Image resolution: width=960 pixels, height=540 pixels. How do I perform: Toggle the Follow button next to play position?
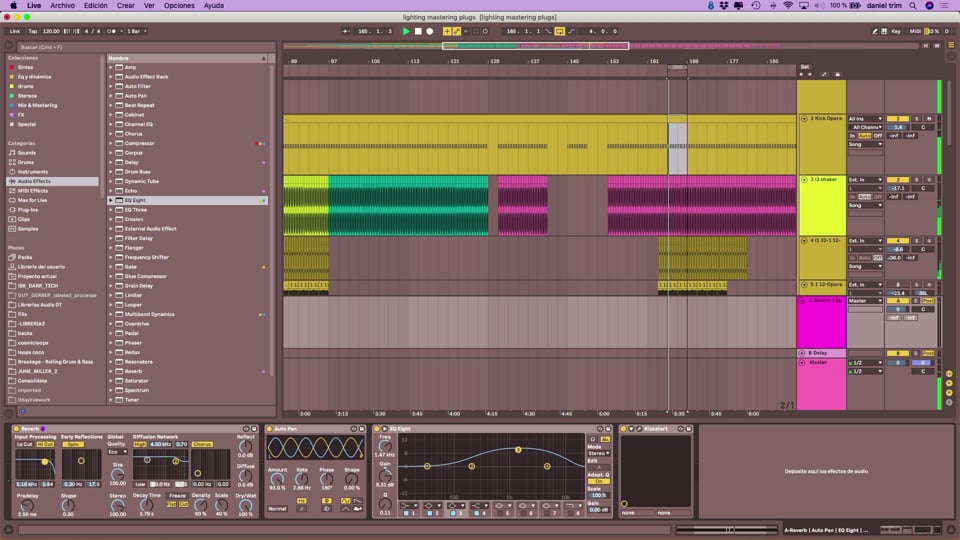pos(347,31)
